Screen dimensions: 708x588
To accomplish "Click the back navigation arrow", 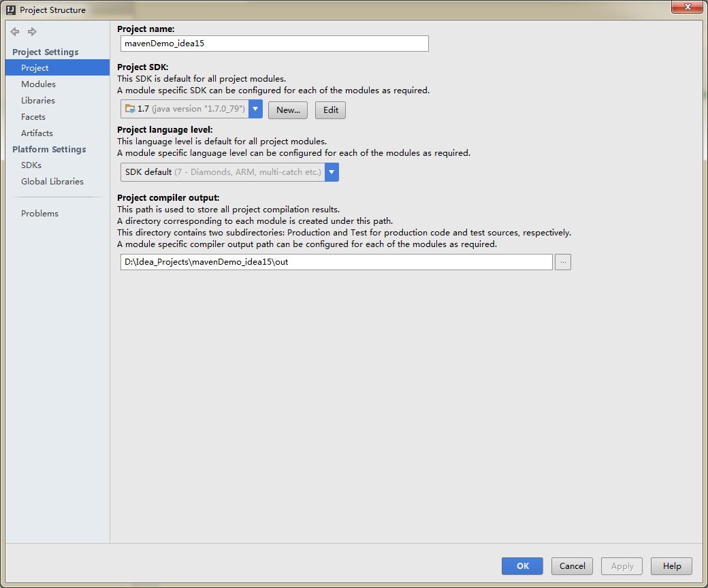I will [x=15, y=31].
